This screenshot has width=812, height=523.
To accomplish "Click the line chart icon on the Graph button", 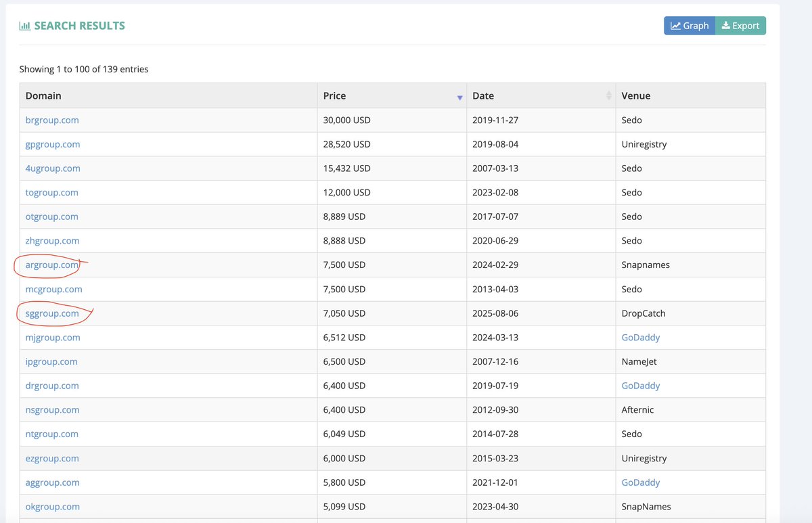I will 676,25.
